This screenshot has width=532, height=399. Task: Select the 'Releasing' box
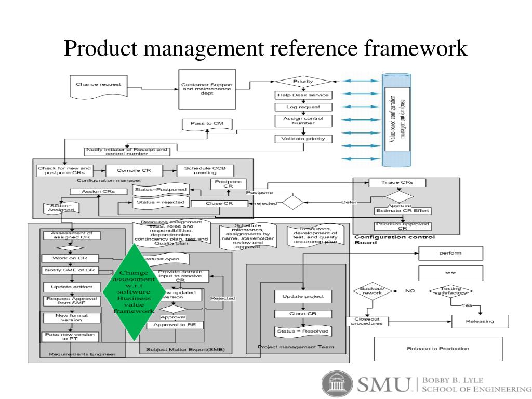(480, 321)
